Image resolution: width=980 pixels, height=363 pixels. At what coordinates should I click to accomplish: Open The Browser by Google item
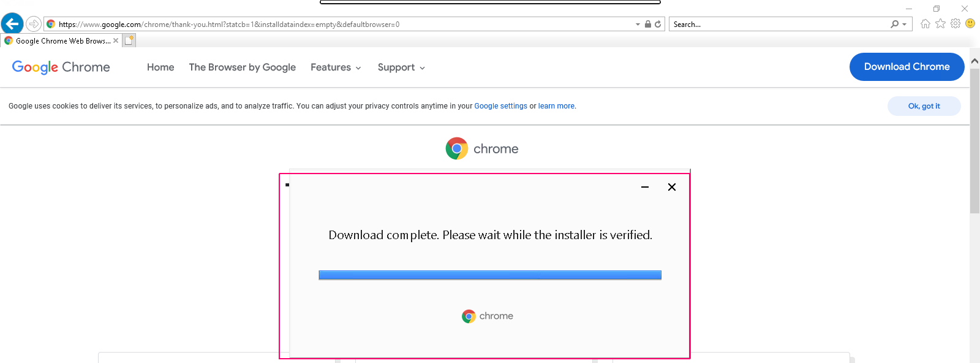(x=242, y=67)
